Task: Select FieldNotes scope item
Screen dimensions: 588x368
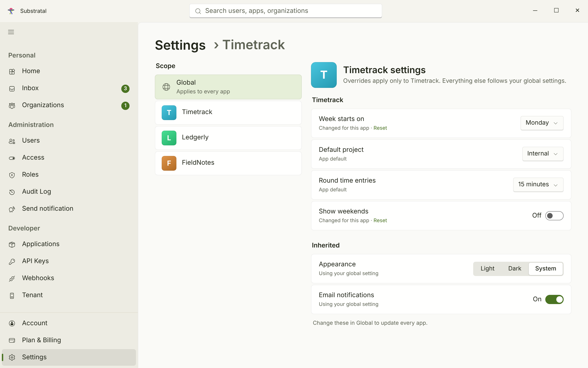Action: 228,163
